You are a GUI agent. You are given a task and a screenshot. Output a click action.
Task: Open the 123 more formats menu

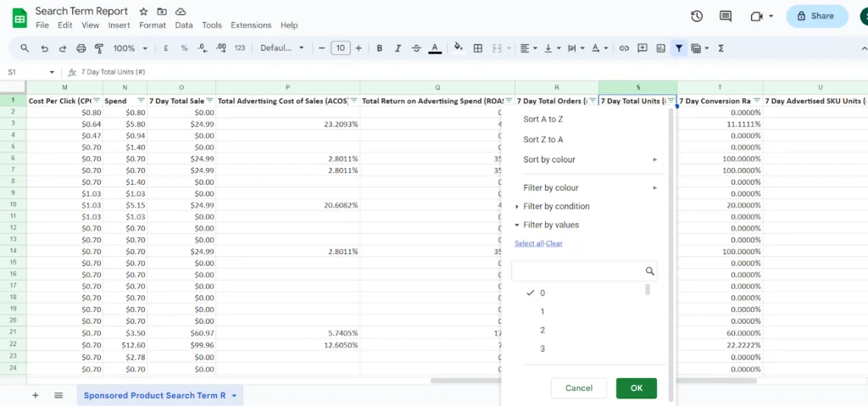(x=240, y=48)
